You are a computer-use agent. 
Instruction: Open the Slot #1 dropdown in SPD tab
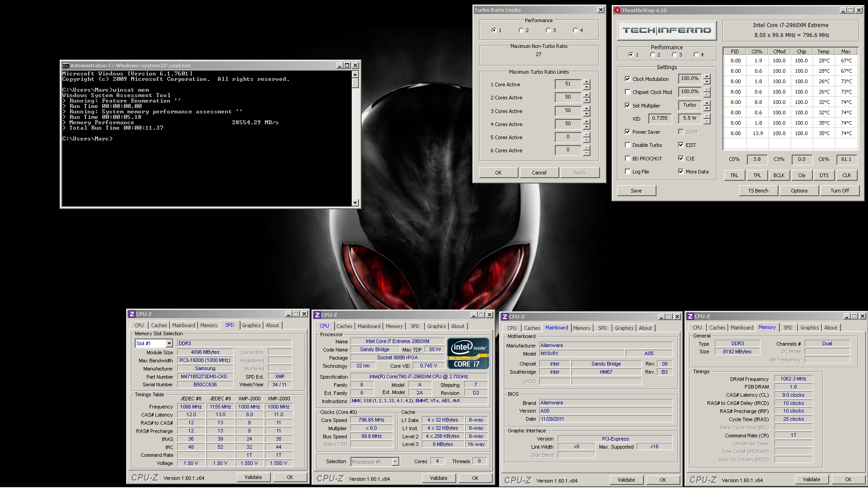[170, 343]
